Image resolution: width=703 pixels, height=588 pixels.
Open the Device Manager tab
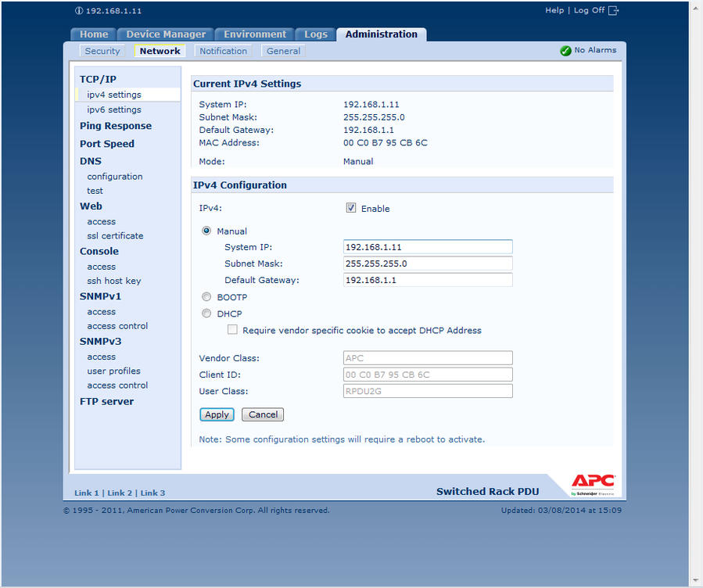(166, 34)
